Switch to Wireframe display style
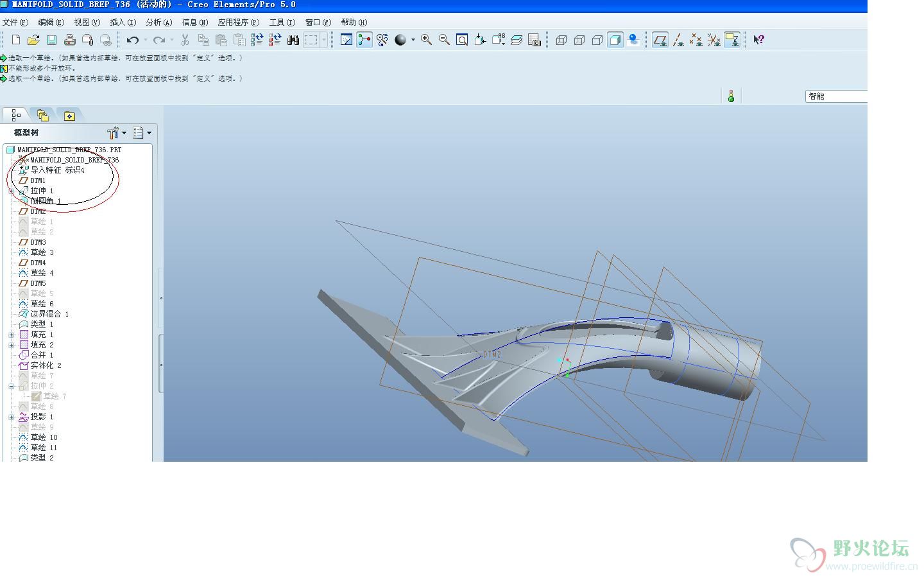This screenshot has height=578, width=924. 561,40
